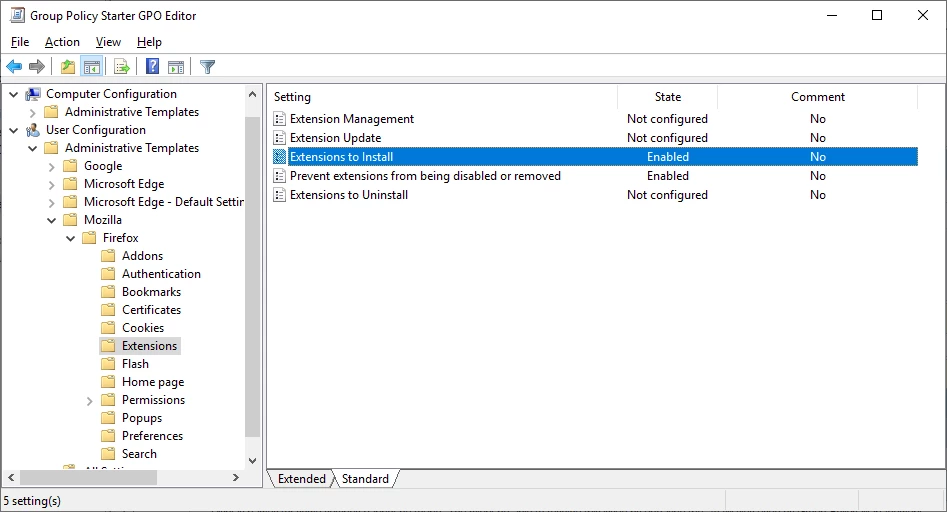The image size is (947, 512).
Task: Switch to the Standard tab
Action: (365, 479)
